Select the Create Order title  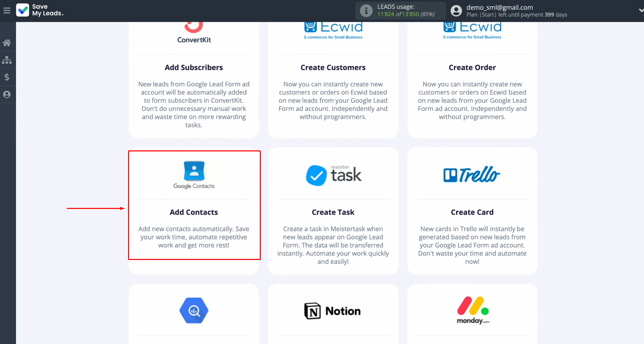point(472,67)
